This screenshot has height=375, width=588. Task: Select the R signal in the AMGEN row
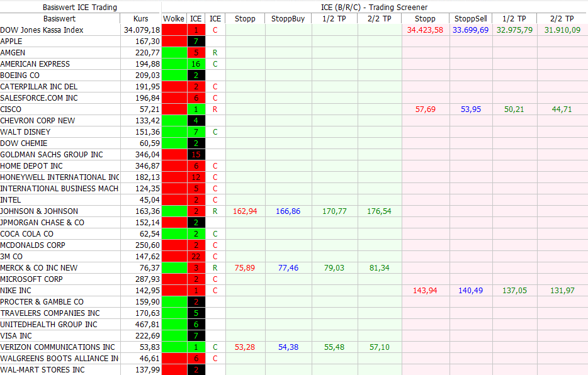(215, 53)
